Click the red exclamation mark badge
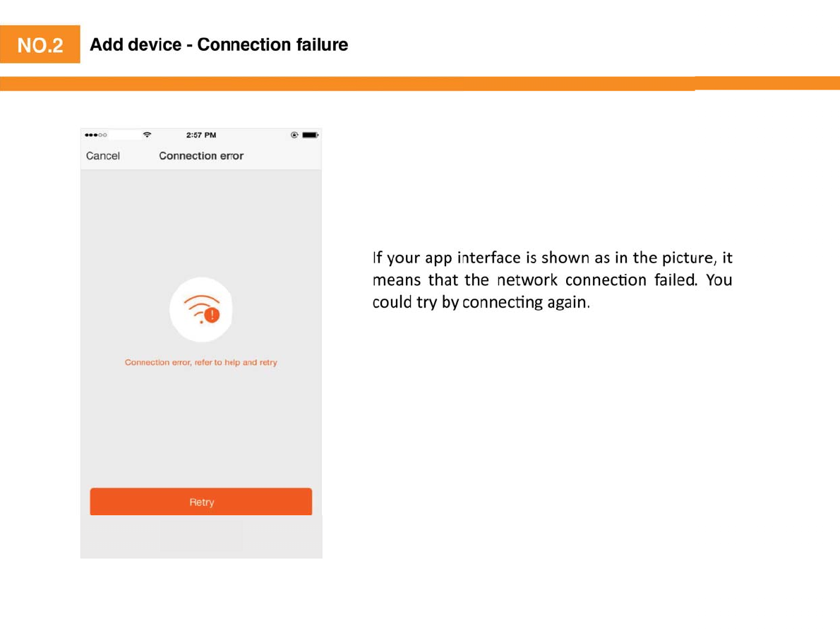840x631 pixels. [212, 315]
